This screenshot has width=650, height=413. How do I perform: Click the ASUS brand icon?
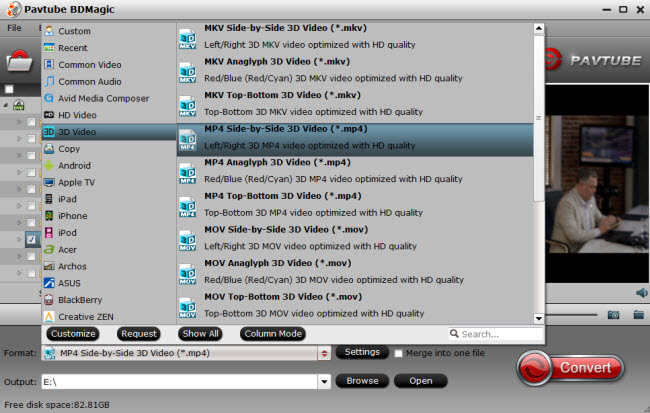pyautogui.click(x=49, y=283)
